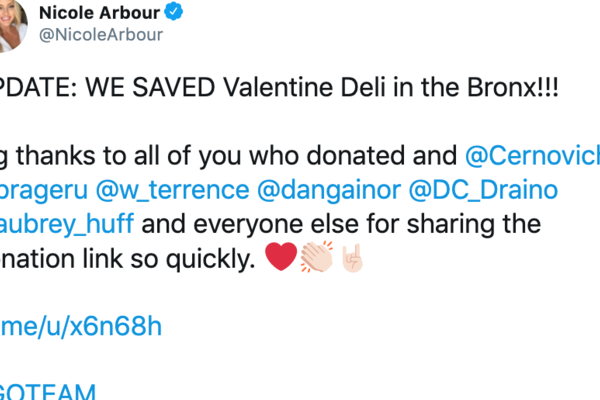600x400 pixels.
Task: Visit the prageru mention profile
Action: click(38, 190)
